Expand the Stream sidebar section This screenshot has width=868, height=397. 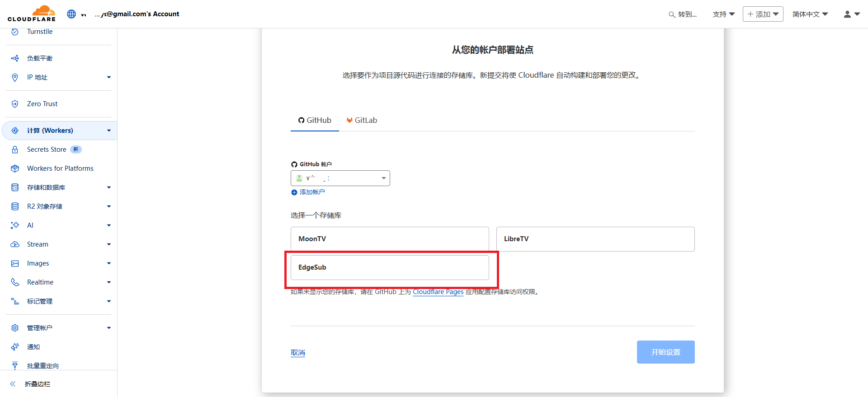point(108,244)
